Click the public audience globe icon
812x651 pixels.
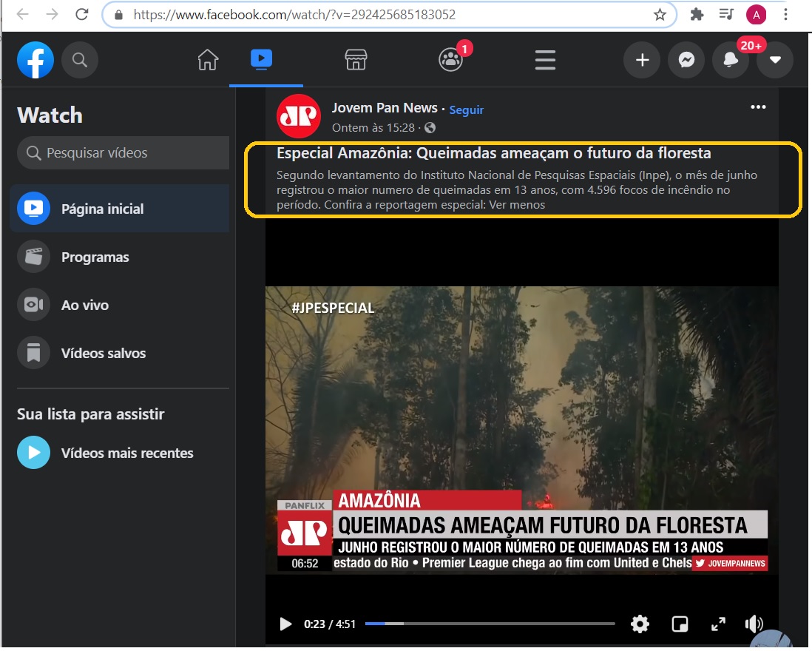pyautogui.click(x=430, y=128)
